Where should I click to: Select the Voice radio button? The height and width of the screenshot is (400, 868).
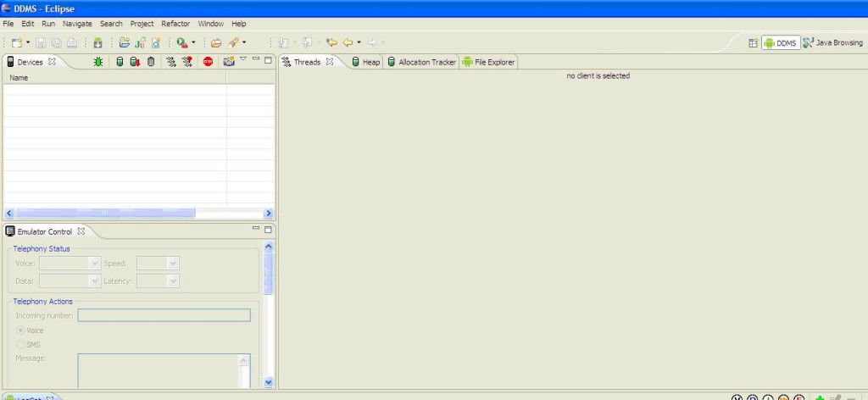click(21, 331)
